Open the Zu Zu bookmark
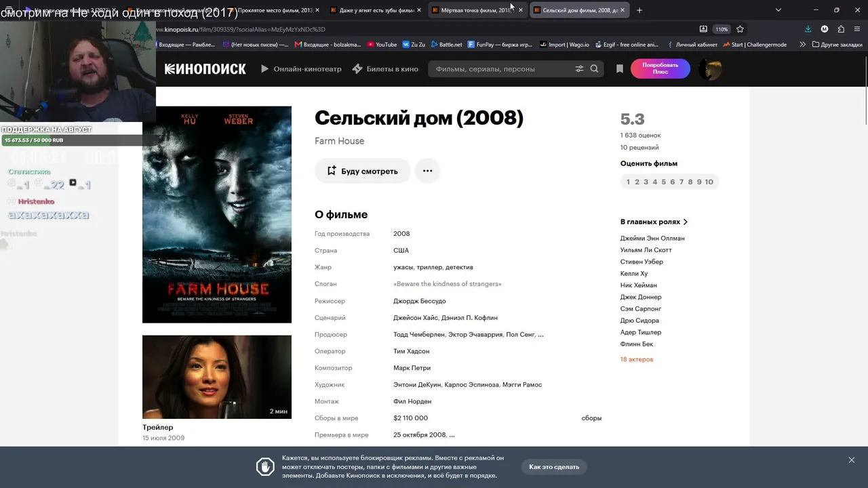 [x=414, y=45]
